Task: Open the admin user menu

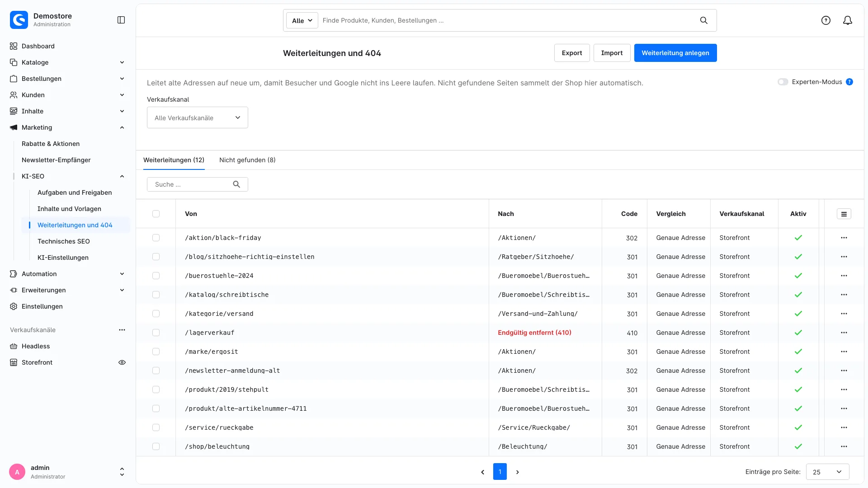Action: tap(68, 472)
